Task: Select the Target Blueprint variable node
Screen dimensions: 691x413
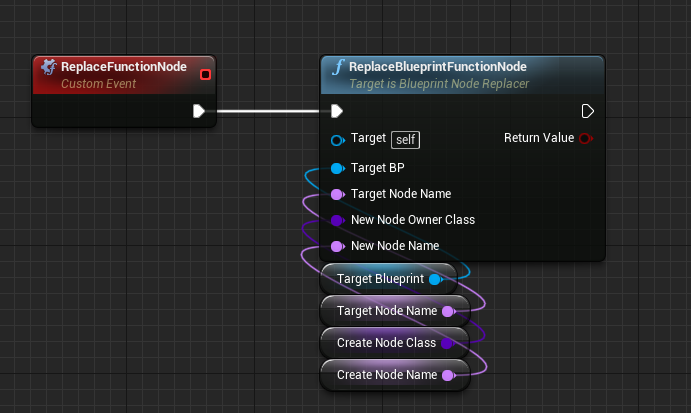Action: pos(389,279)
